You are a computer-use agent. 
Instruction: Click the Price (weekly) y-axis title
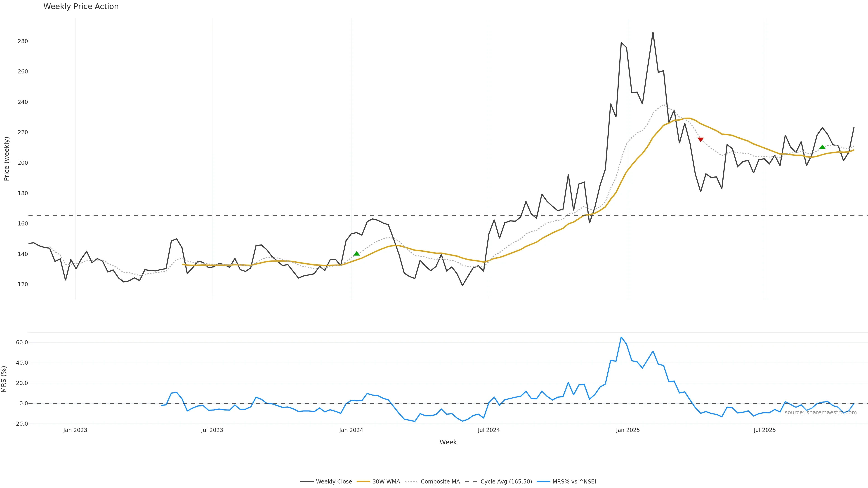pyautogui.click(x=6, y=159)
